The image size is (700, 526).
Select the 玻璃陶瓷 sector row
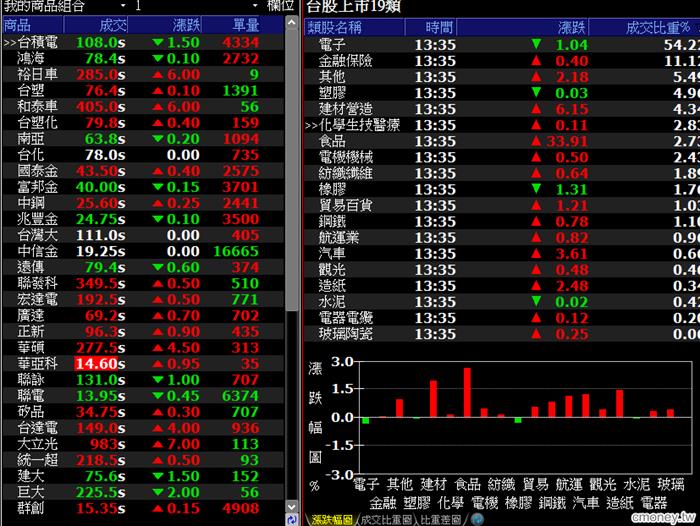click(x=502, y=334)
